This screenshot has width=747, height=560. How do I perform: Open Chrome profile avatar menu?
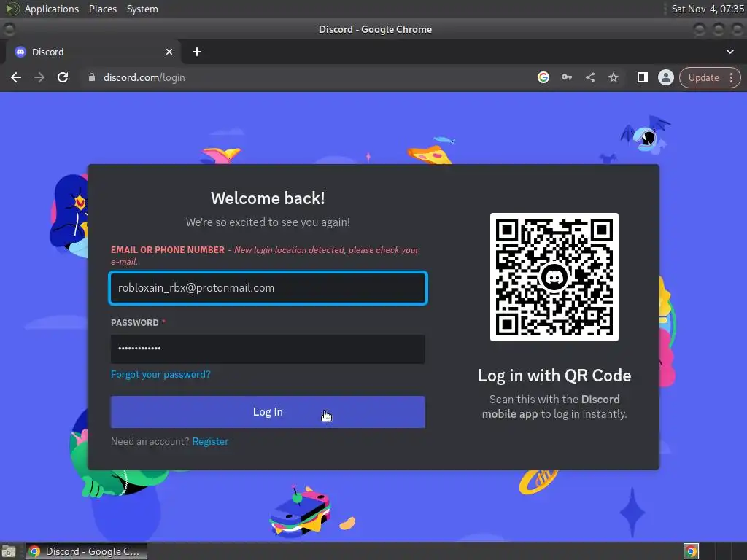pyautogui.click(x=665, y=77)
